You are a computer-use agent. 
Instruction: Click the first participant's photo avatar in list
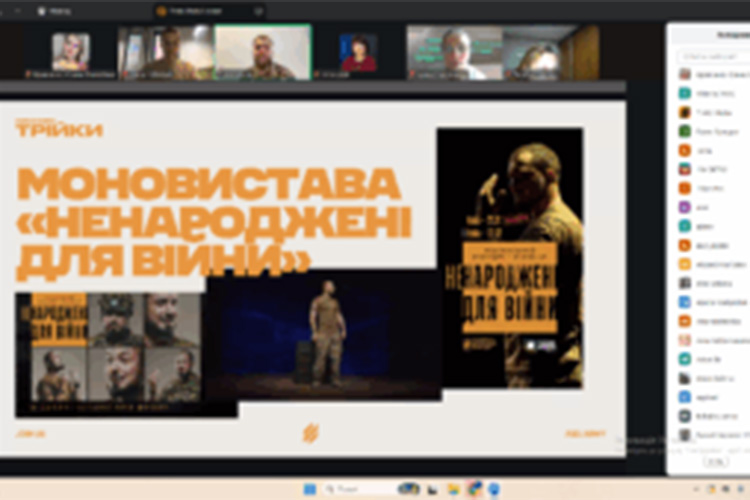click(685, 74)
